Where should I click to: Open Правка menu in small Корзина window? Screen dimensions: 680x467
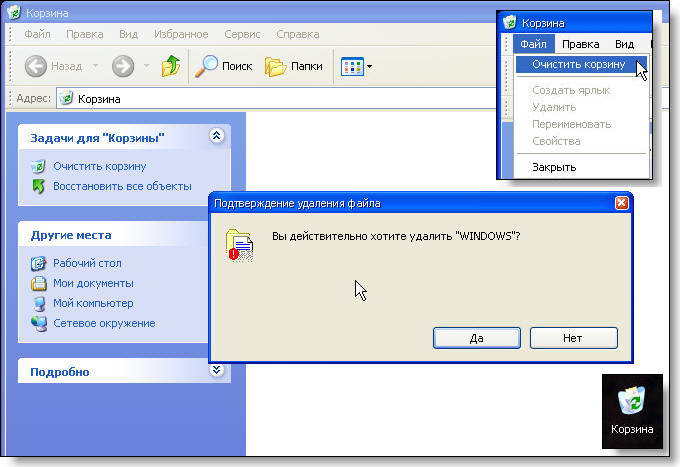point(580,44)
